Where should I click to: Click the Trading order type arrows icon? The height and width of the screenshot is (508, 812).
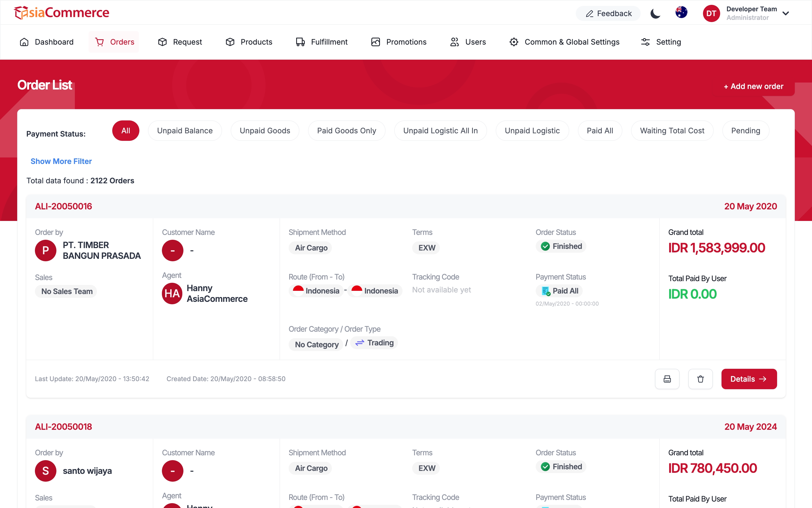(360, 343)
